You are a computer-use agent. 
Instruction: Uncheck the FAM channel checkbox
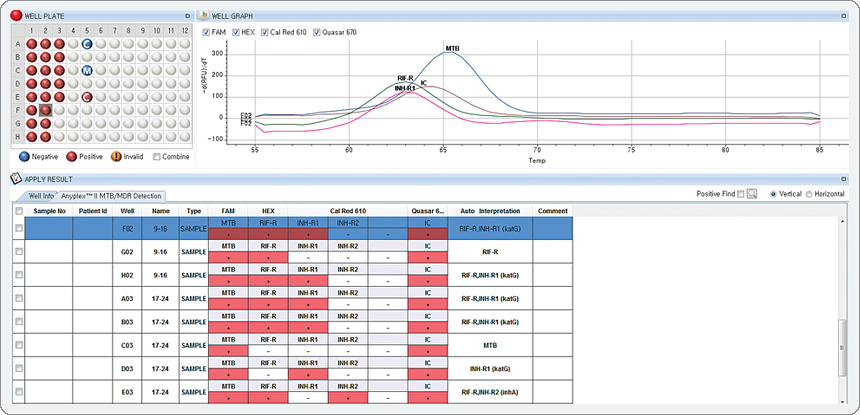(x=207, y=33)
